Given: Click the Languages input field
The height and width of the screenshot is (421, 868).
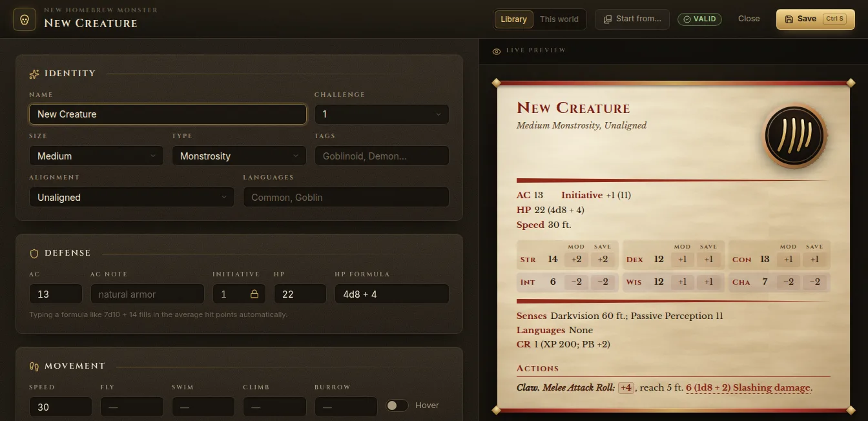Looking at the screenshot, I should 346,197.
